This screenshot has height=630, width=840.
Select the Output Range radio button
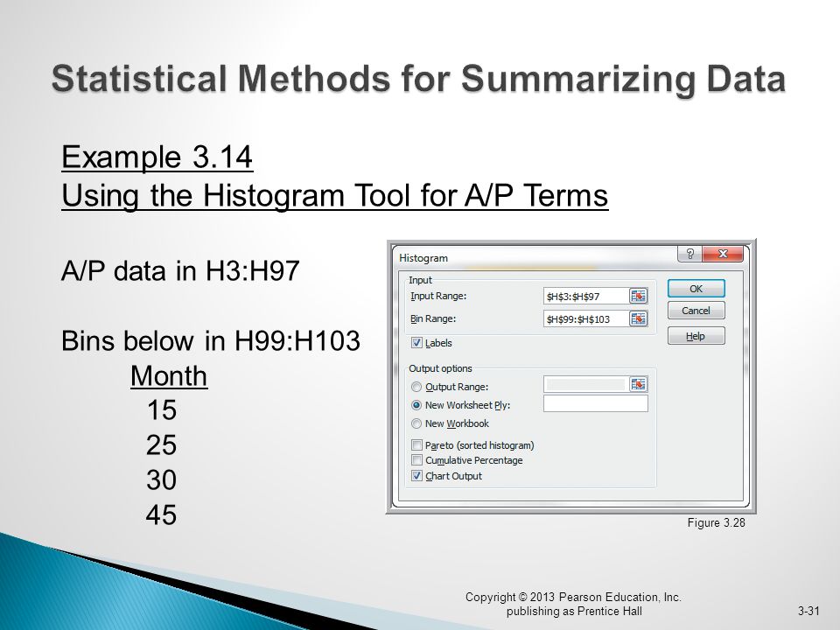[x=416, y=387]
